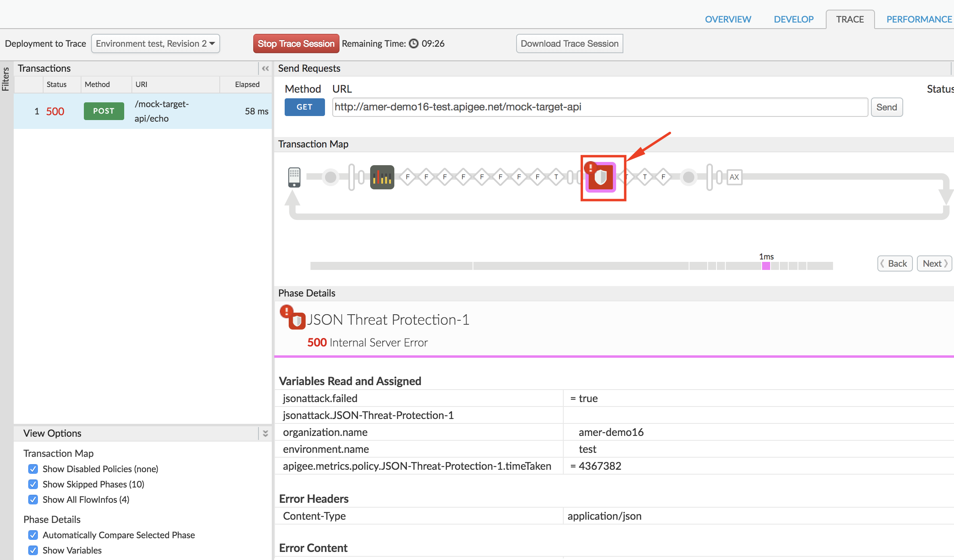954x560 pixels.
Task: Click Download Trace Session button
Action: click(x=569, y=44)
